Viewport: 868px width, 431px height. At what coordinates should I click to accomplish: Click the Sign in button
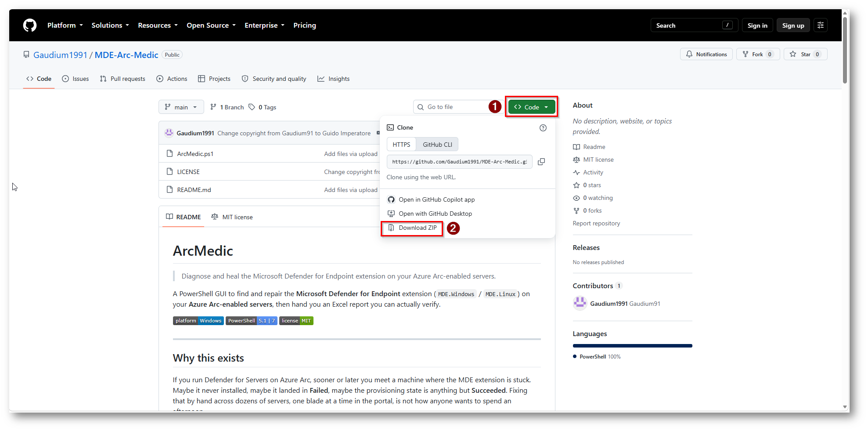pos(757,25)
